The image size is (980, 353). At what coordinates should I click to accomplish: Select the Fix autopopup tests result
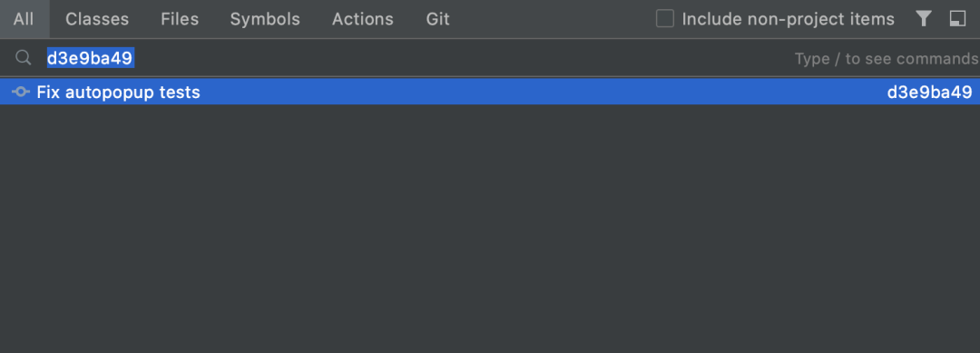click(x=118, y=93)
